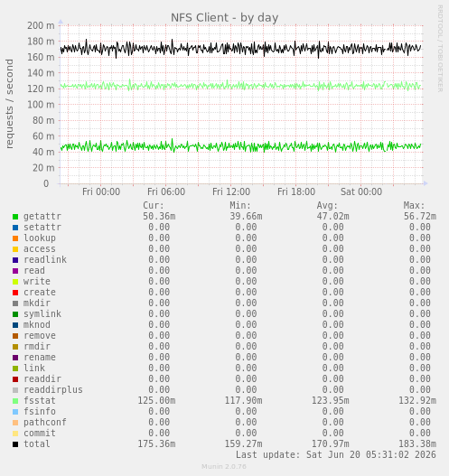Click the write lime legend swatch

tap(15, 282)
